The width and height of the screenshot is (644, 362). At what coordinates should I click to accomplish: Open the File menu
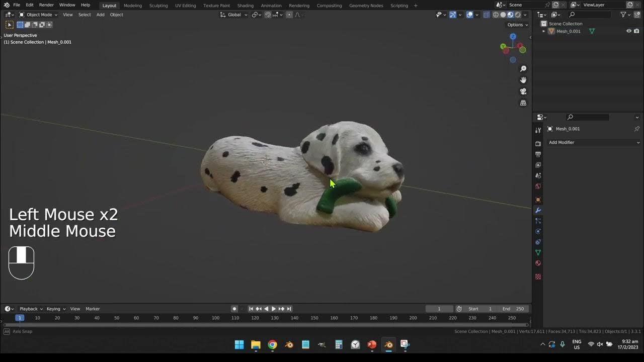click(x=17, y=5)
